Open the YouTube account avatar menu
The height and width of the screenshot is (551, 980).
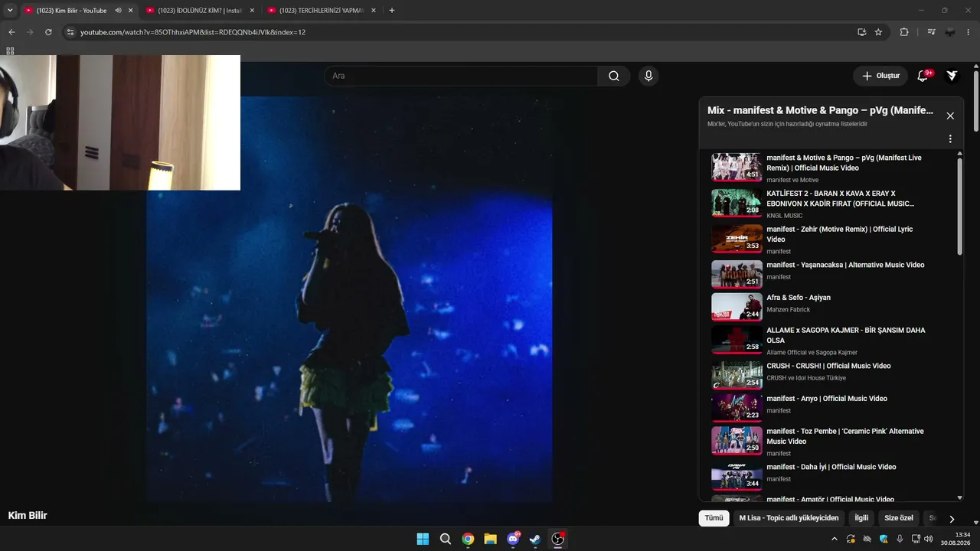click(952, 76)
